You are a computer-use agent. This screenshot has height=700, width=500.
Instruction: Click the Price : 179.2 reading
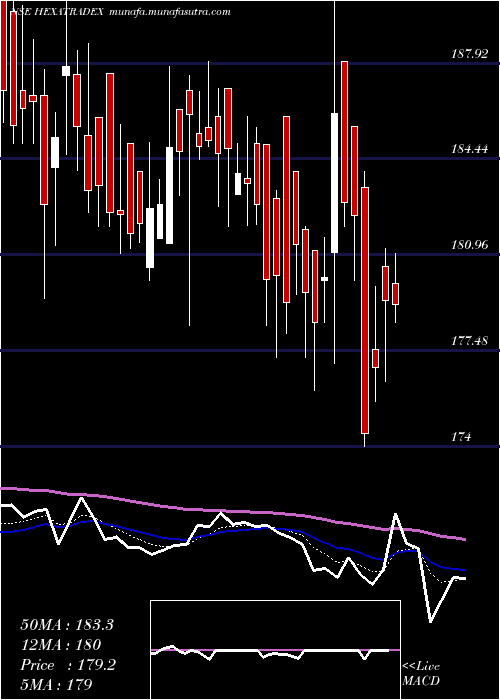(x=68, y=665)
